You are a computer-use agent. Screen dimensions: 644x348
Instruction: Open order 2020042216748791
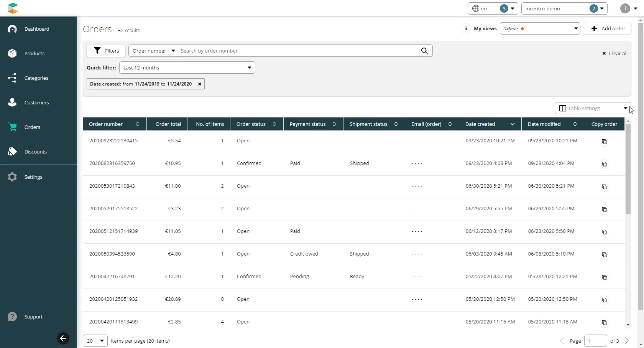click(x=112, y=277)
